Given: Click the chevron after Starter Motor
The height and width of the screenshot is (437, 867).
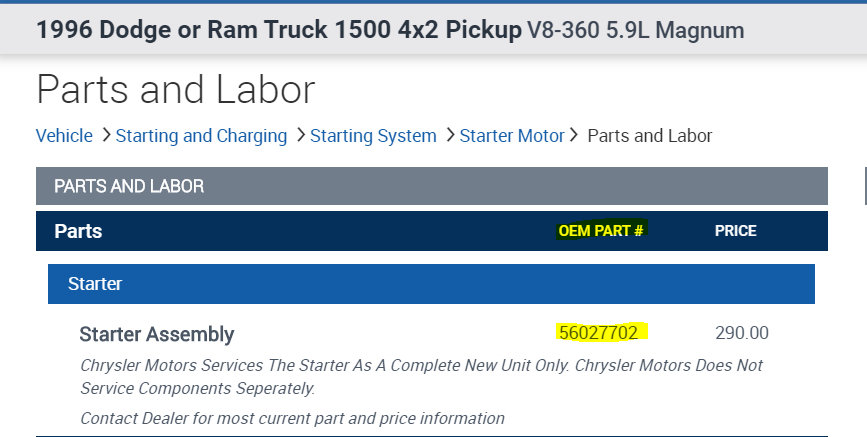Looking at the screenshot, I should pyautogui.click(x=574, y=135).
